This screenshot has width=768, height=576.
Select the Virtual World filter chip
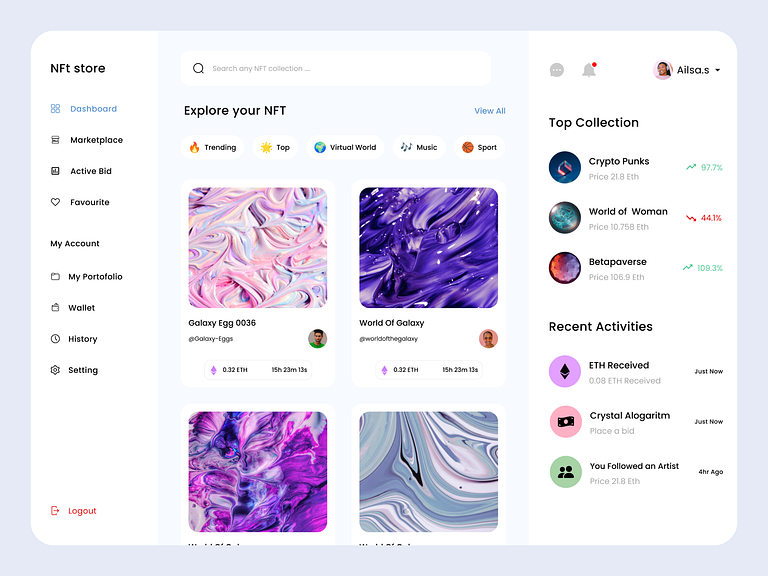pyautogui.click(x=344, y=147)
